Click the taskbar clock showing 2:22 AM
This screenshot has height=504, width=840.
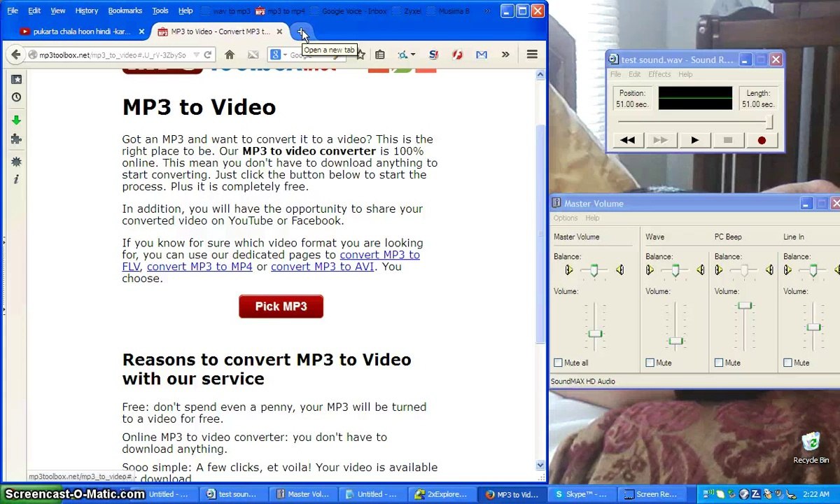[x=816, y=494]
